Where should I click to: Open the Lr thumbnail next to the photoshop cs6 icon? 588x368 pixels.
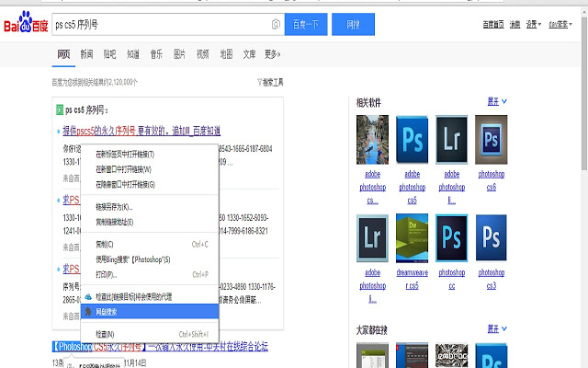[x=451, y=140]
